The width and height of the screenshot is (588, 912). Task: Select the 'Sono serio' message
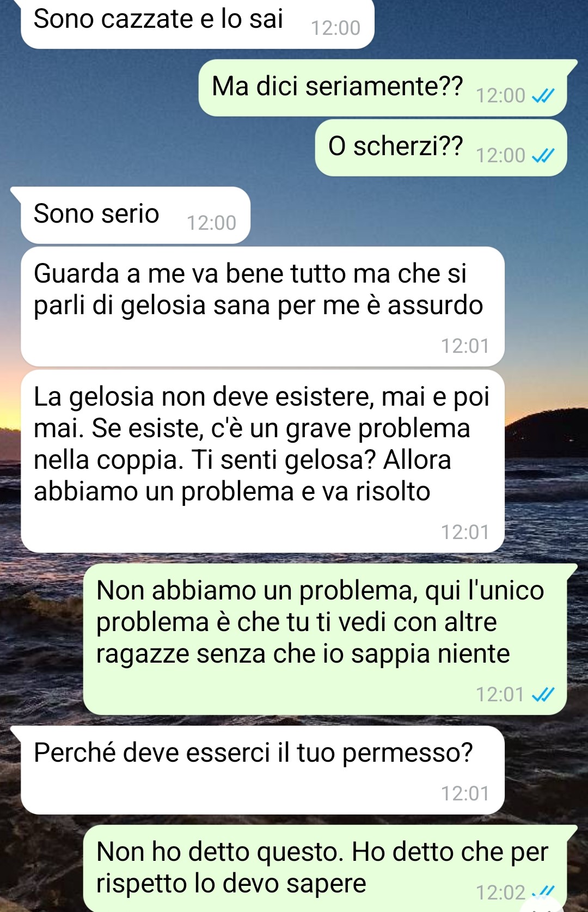[135, 215]
